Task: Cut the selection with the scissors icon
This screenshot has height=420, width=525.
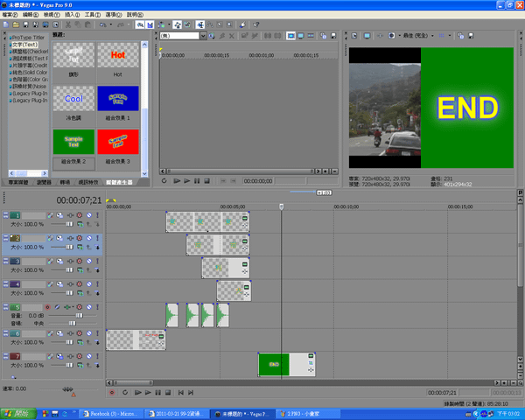Action: pos(68,24)
